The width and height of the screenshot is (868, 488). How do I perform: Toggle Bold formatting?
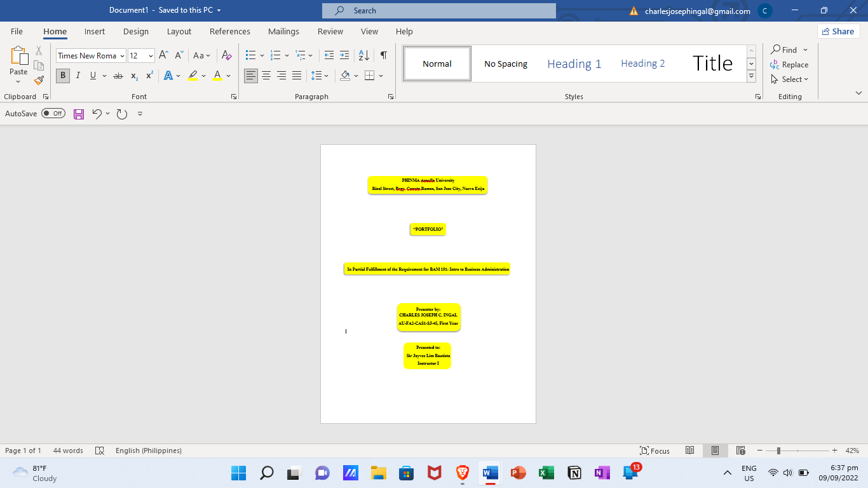point(62,76)
